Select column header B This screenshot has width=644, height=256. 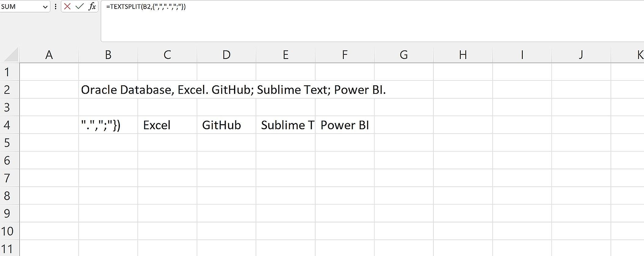pos(108,55)
